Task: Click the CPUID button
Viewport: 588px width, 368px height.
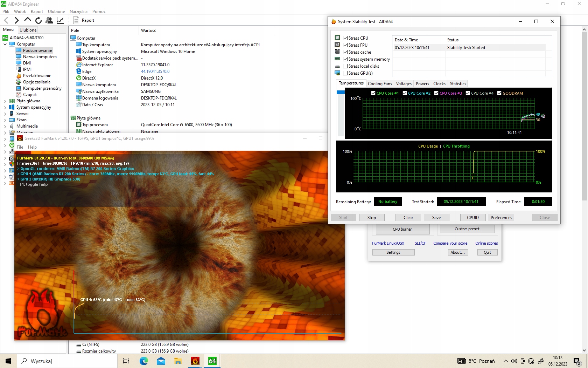Action: [473, 218]
